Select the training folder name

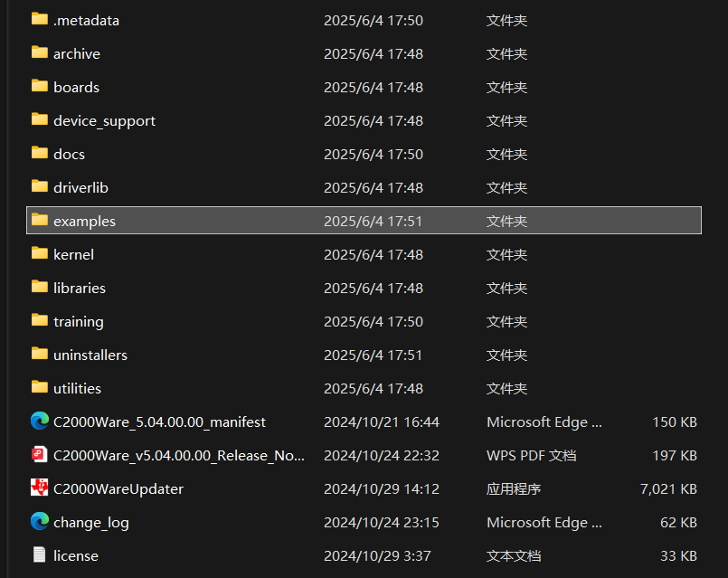pos(79,322)
